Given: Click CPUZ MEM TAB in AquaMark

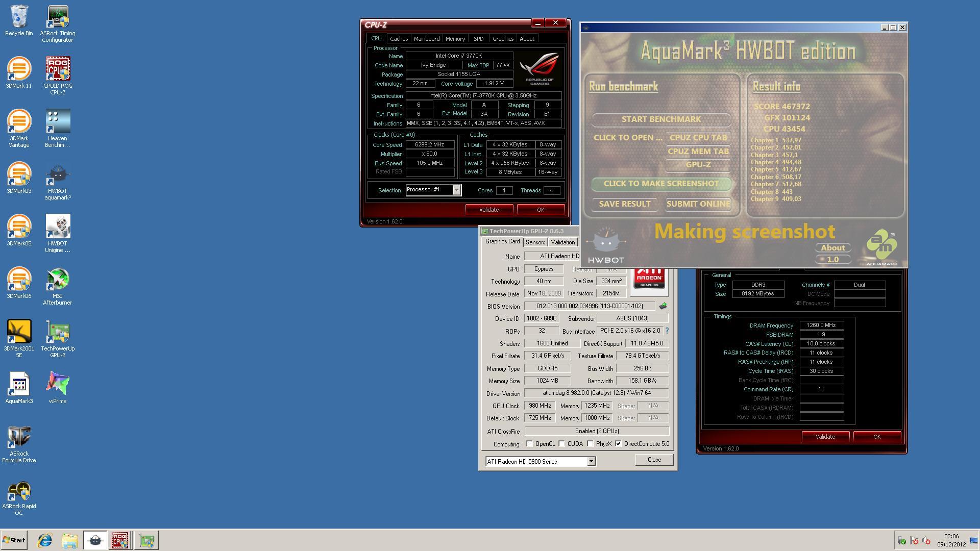Looking at the screenshot, I should point(698,152).
